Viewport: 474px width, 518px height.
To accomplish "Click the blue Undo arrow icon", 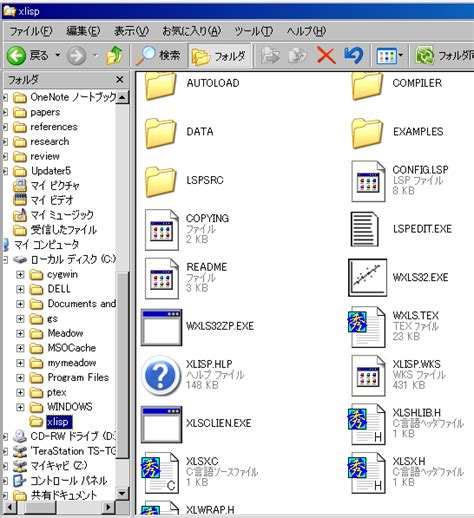I will pyautogui.click(x=353, y=55).
